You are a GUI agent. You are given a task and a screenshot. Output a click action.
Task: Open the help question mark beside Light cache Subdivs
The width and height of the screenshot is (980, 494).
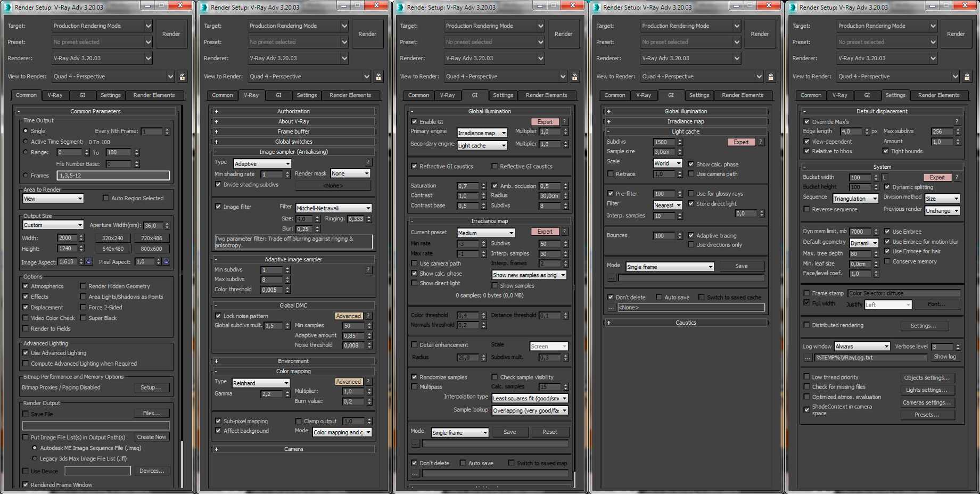pyautogui.click(x=760, y=142)
